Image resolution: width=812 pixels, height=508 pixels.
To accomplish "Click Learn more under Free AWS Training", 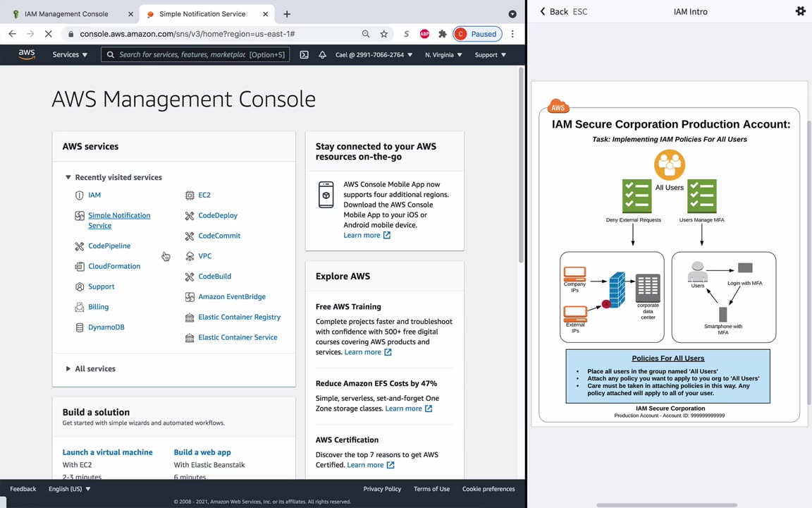I will tap(368, 352).
